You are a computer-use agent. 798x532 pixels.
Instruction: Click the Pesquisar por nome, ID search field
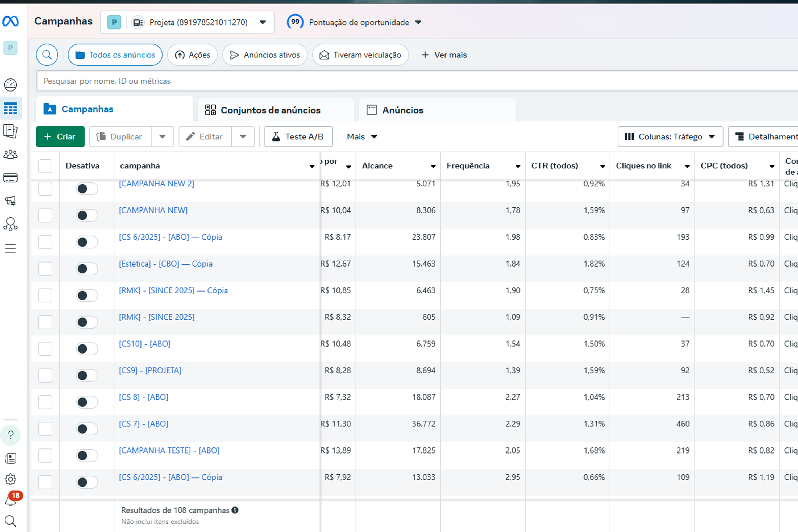(417, 81)
